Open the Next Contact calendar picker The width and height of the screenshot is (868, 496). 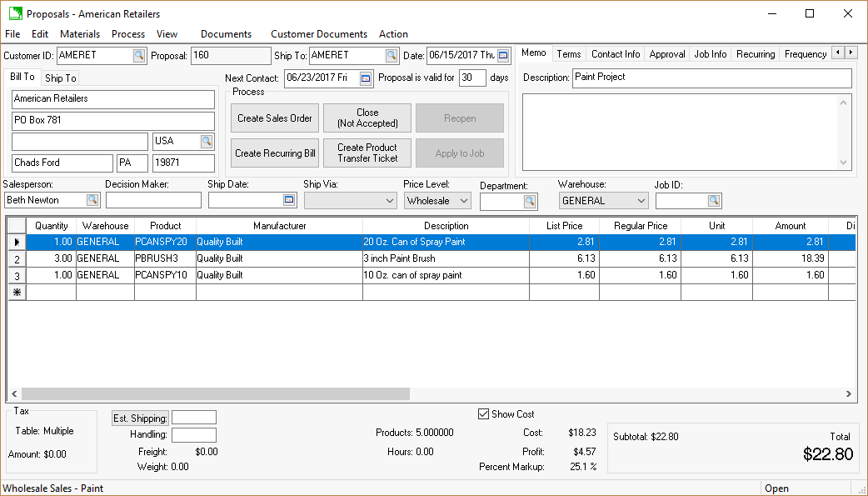pyautogui.click(x=362, y=77)
